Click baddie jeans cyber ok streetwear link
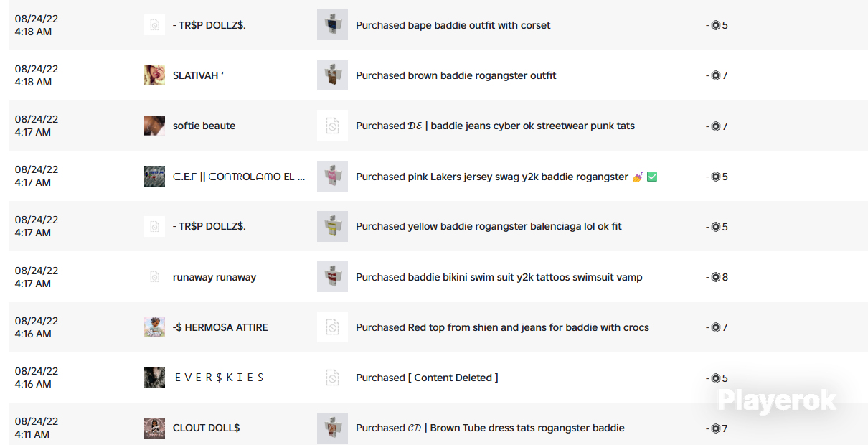 (x=495, y=126)
